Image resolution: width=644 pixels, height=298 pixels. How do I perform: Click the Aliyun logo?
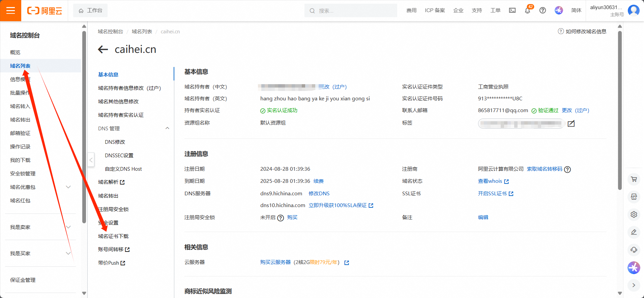point(45,11)
